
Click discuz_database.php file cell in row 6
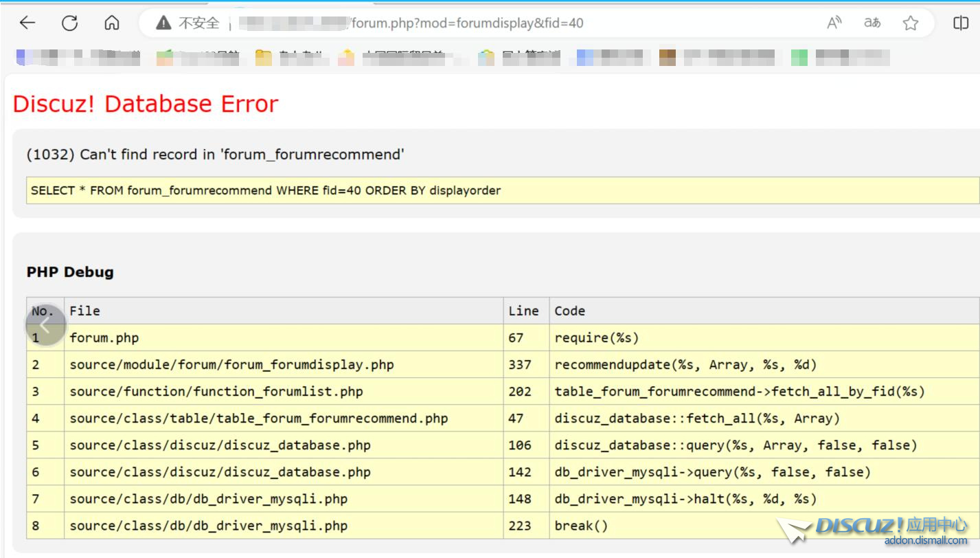coord(284,471)
